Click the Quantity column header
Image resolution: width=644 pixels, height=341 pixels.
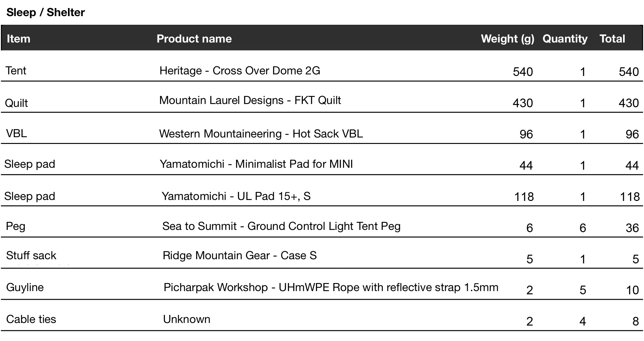coord(565,39)
